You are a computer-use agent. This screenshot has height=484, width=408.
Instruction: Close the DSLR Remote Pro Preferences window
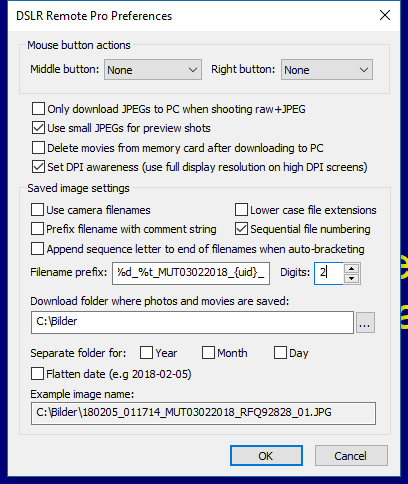[385, 15]
